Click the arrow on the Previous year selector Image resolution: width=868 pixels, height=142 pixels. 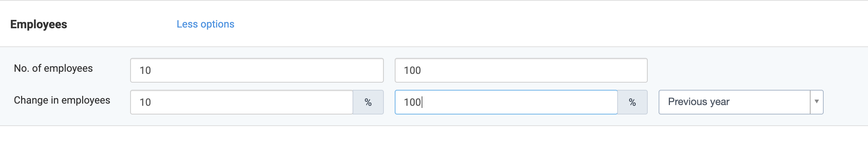[816, 102]
